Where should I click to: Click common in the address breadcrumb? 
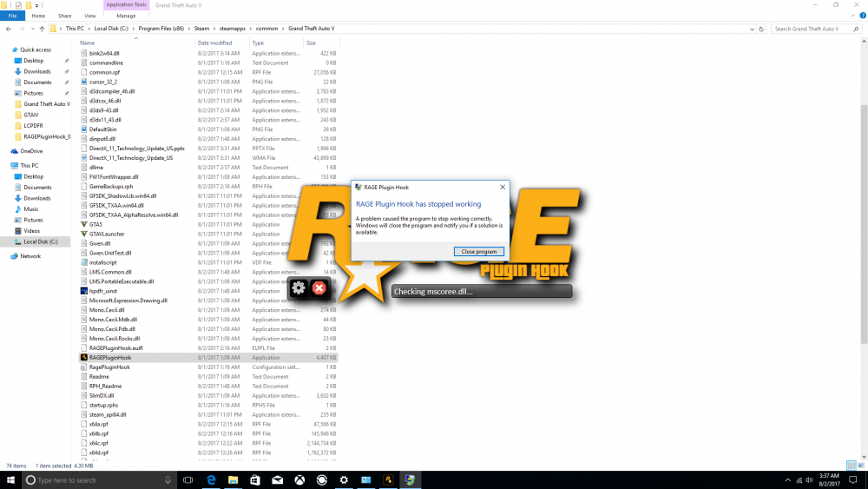(266, 29)
